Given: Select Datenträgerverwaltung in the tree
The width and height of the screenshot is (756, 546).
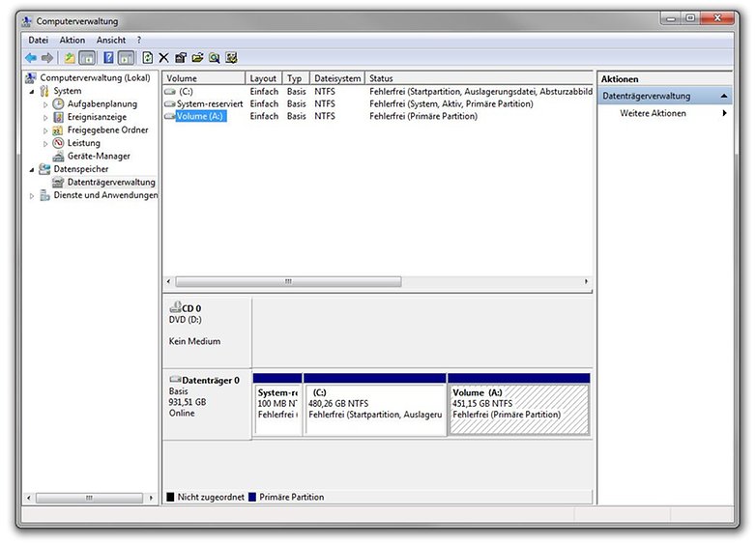Looking at the screenshot, I should tap(111, 182).
